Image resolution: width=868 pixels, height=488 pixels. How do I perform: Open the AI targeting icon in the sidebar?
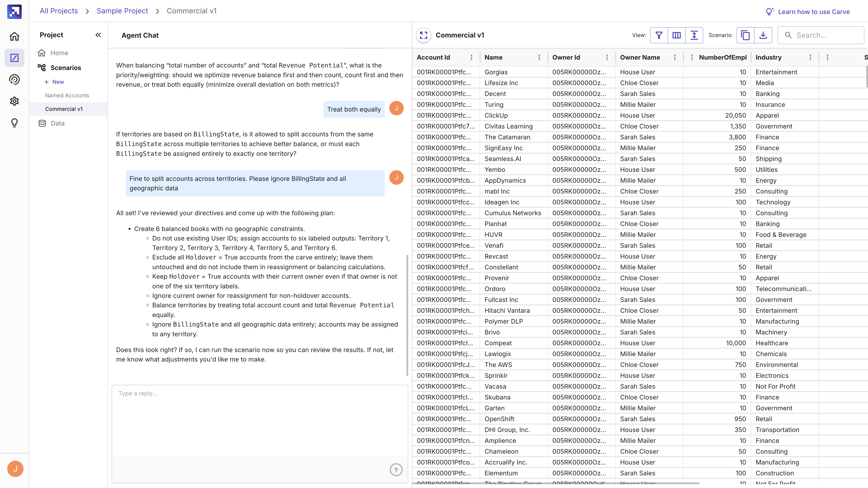pyautogui.click(x=14, y=79)
